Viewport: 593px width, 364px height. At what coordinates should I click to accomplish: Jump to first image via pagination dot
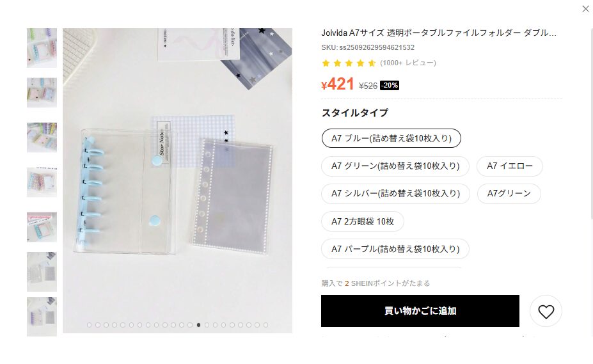coord(90,325)
